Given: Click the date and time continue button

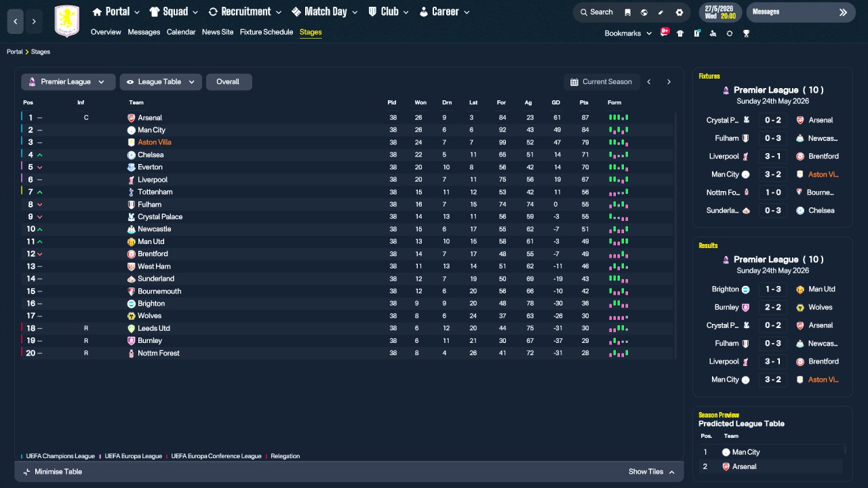Looking at the screenshot, I should tap(721, 12).
